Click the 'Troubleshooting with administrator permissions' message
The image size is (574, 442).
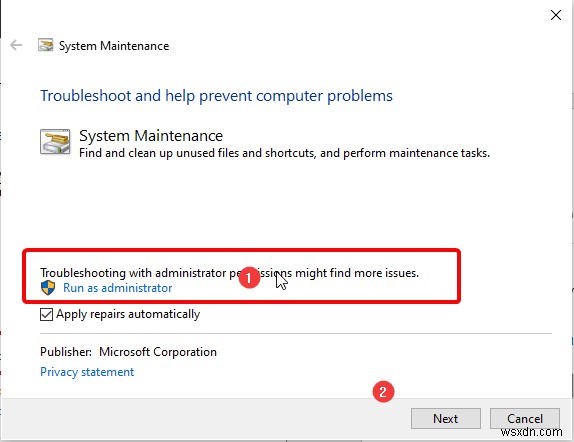[x=230, y=273]
